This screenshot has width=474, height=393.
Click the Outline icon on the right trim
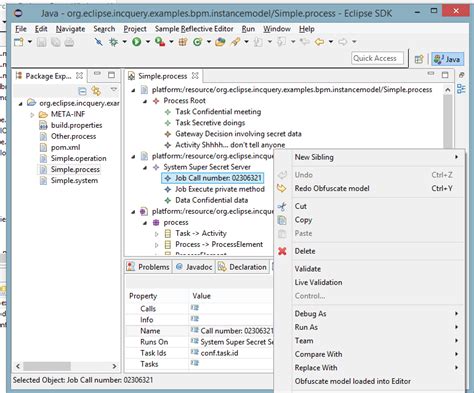[x=461, y=89]
